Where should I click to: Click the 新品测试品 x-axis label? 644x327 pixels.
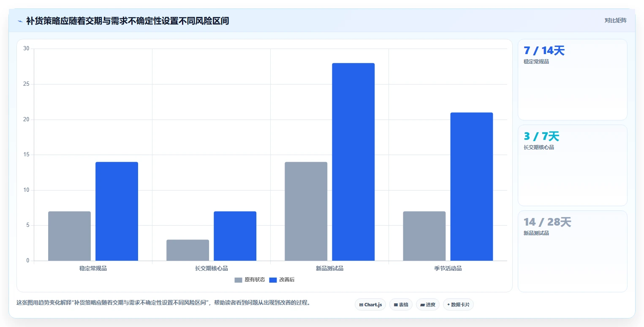329,268
